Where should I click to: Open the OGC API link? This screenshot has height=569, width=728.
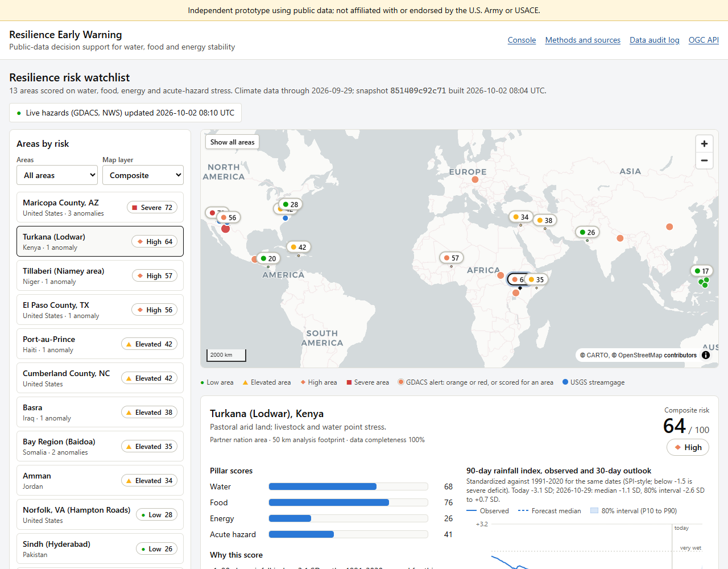[704, 40]
